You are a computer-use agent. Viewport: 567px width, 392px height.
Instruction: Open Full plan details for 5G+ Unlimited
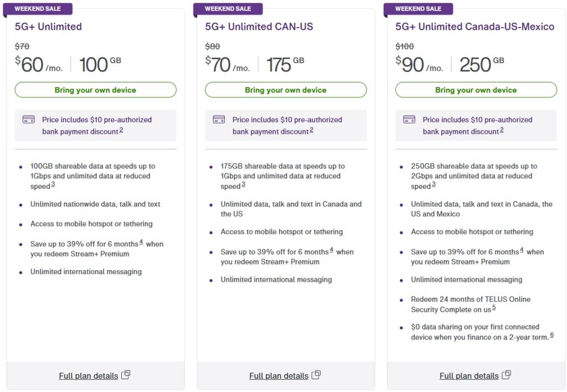(88, 376)
